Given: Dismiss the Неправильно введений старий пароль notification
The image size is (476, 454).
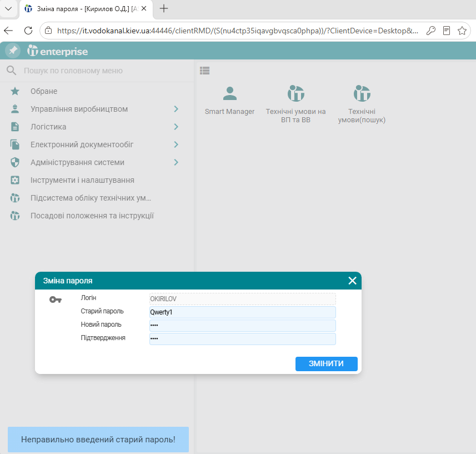Looking at the screenshot, I should (98, 440).
